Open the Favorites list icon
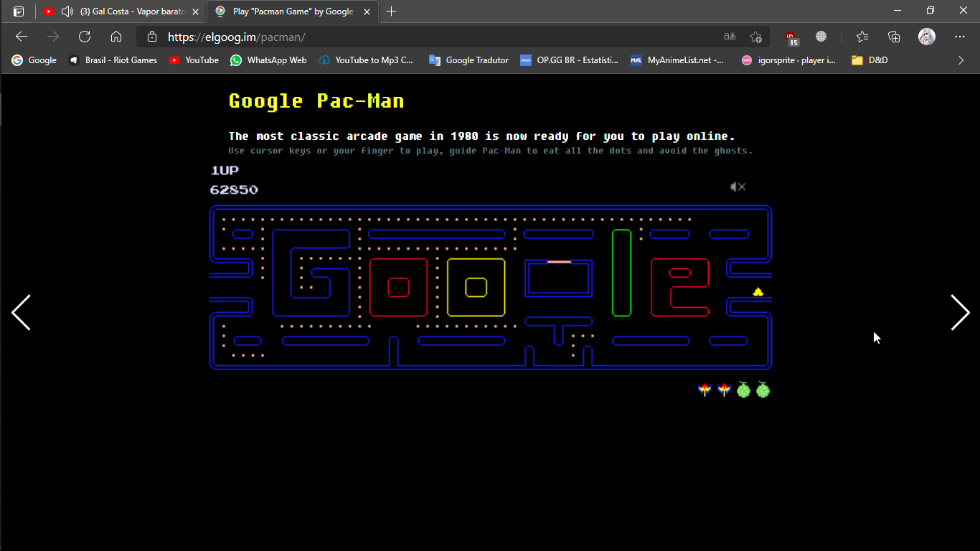980x551 pixels. tap(862, 37)
